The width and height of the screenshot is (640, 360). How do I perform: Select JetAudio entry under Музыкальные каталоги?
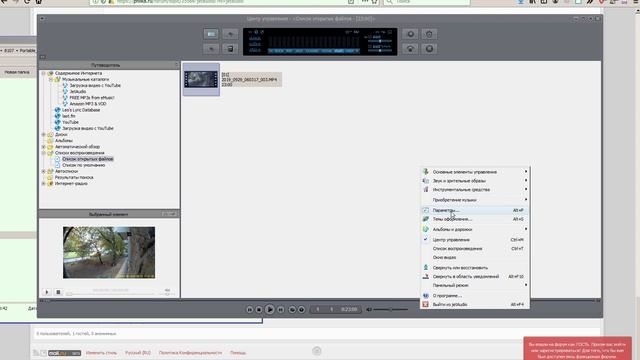[78, 91]
